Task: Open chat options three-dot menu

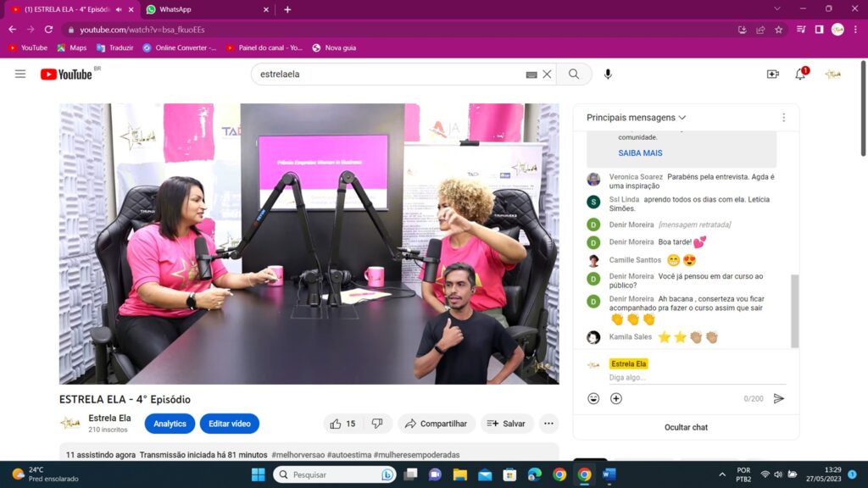Action: coord(783,118)
